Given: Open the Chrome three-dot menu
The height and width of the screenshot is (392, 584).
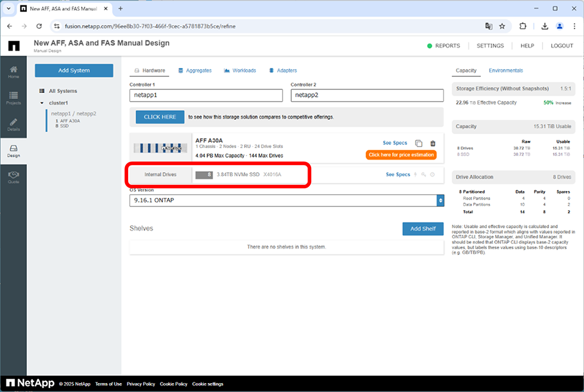Looking at the screenshot, I should click(574, 26).
